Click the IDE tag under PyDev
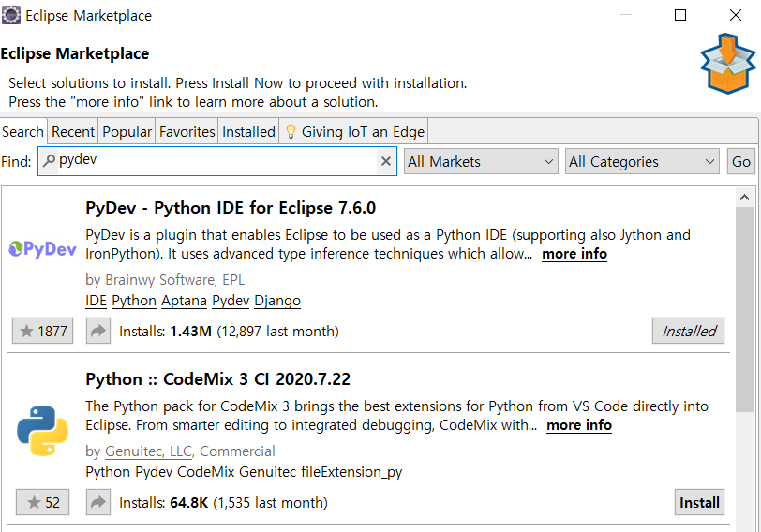761x532 pixels. coord(96,301)
